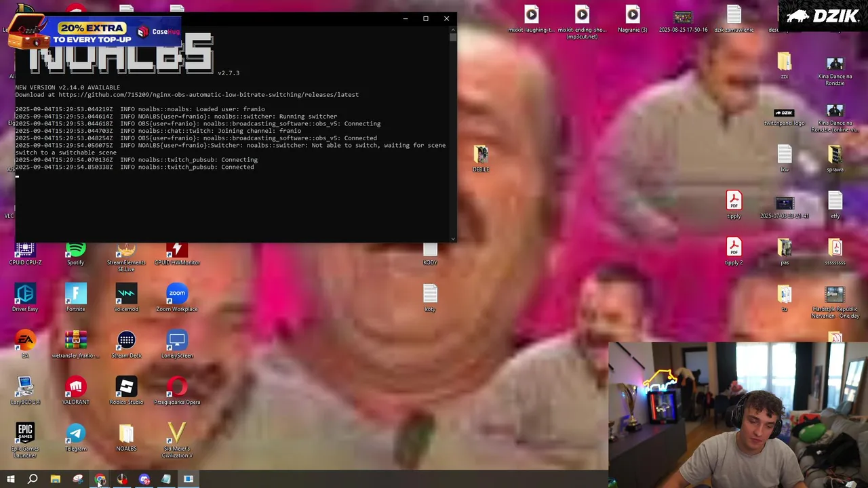Switch to the NOALBS console taskbar item
Viewport: 868px width, 488px height.
[189, 479]
